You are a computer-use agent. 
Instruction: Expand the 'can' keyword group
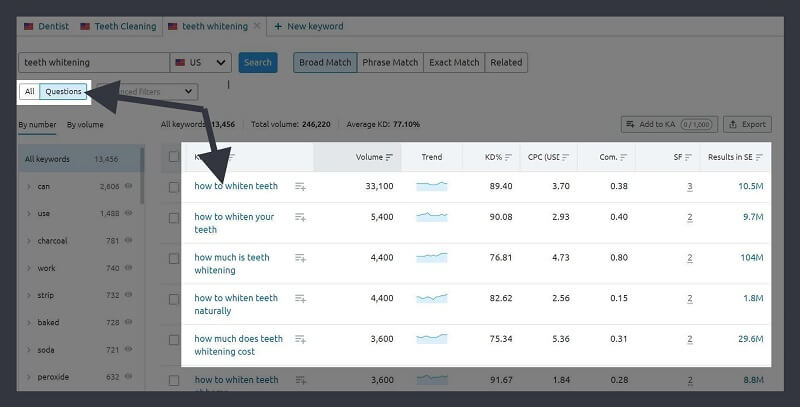tap(29, 187)
